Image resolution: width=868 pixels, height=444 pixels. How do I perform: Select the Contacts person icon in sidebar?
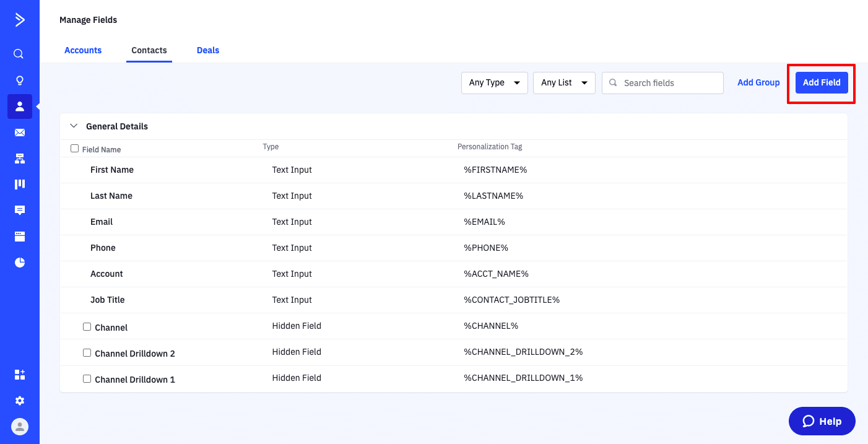(x=20, y=107)
